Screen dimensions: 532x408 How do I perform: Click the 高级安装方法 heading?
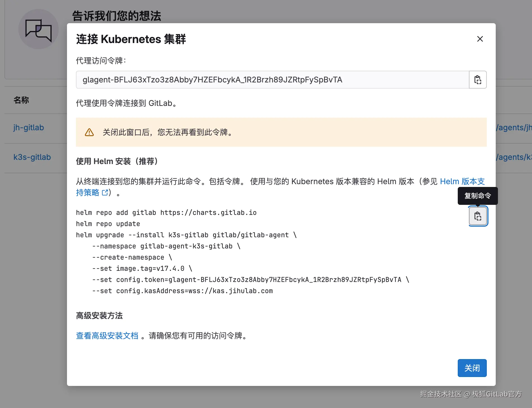99,316
